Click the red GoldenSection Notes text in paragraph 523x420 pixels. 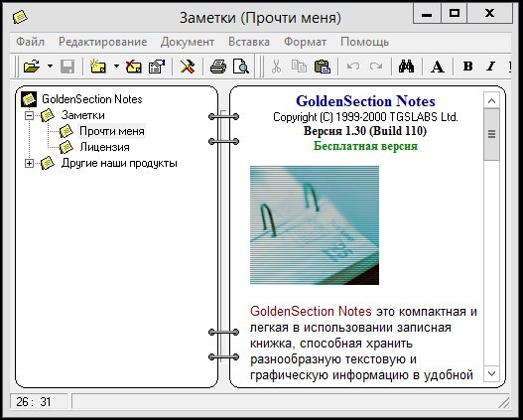pyautogui.click(x=311, y=311)
